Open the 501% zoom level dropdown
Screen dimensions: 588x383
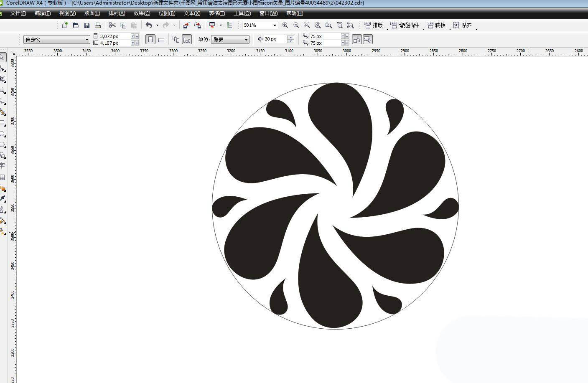pyautogui.click(x=274, y=25)
